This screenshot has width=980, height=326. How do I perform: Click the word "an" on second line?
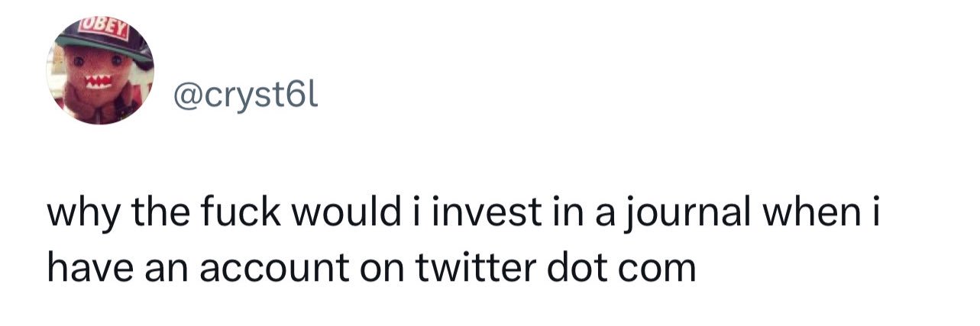coord(147,268)
